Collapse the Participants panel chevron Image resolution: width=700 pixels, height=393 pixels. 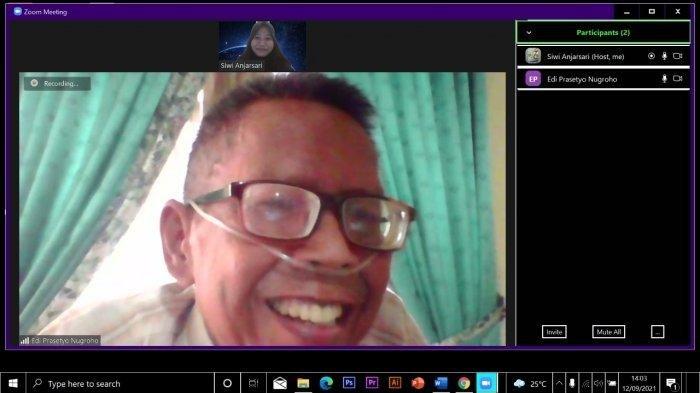[529, 33]
